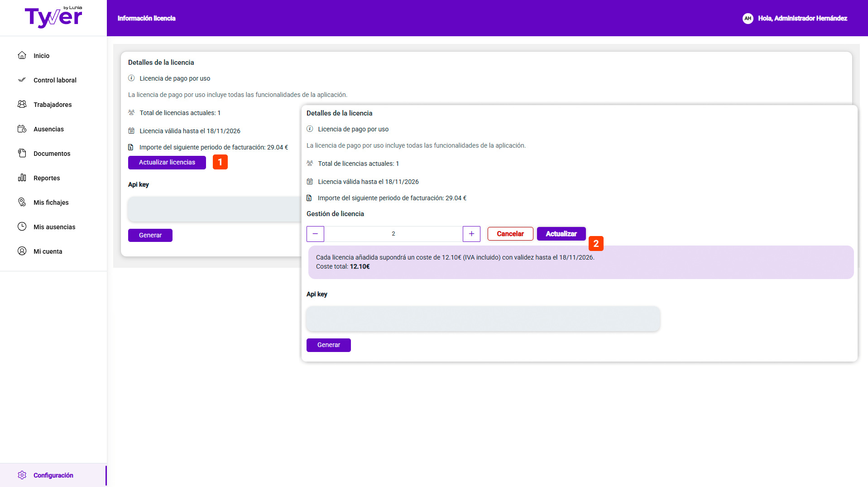868x487 pixels.
Task: Click the Mis ausencias clock icon
Action: (x=22, y=227)
